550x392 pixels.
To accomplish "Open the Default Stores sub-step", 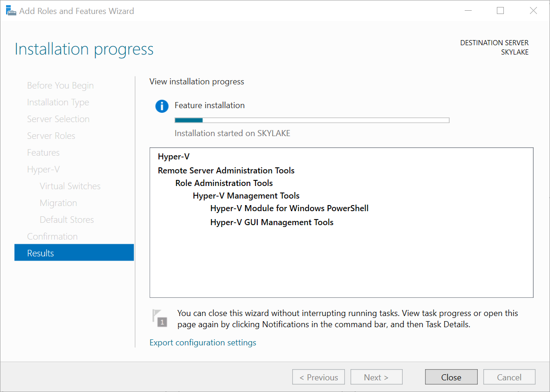I will point(67,220).
